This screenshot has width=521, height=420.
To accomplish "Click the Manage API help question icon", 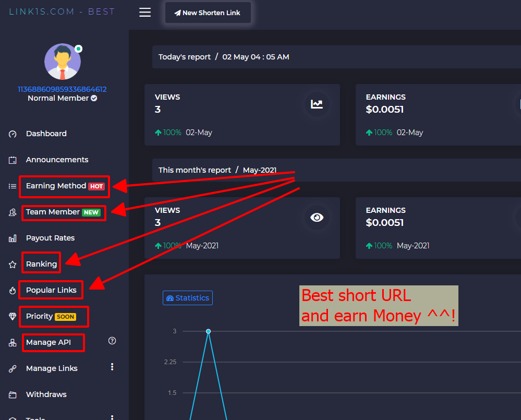I will [112, 341].
